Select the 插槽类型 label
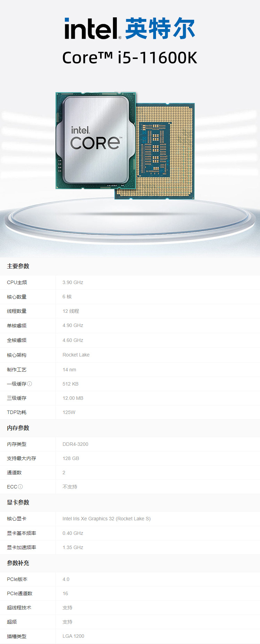Viewport: 260px width, 644px height. pos(17,636)
